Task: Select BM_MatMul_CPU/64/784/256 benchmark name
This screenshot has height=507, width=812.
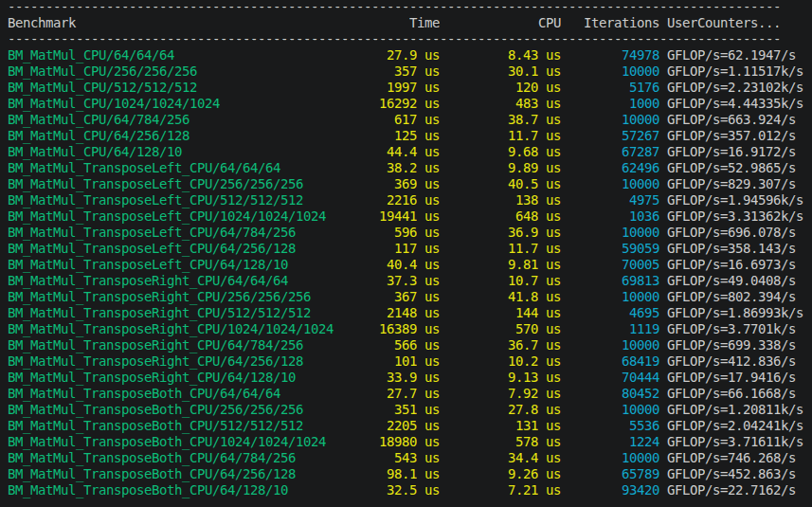Action: click(x=99, y=119)
